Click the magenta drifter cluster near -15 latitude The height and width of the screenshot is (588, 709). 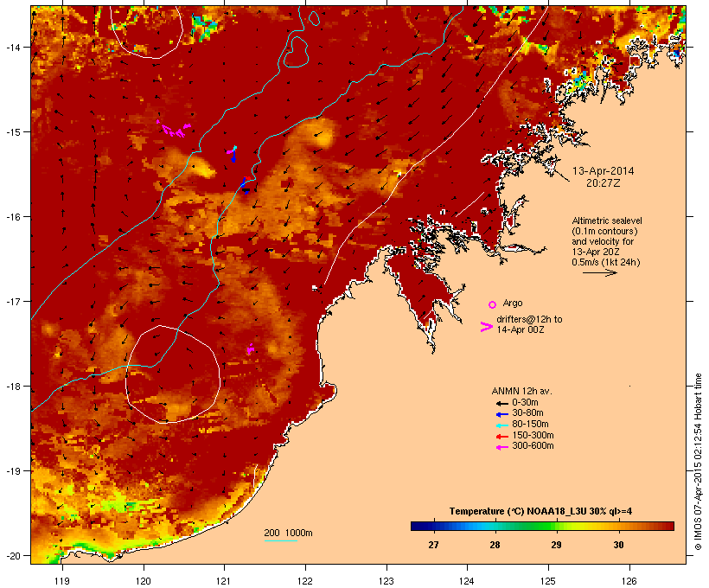174,129
